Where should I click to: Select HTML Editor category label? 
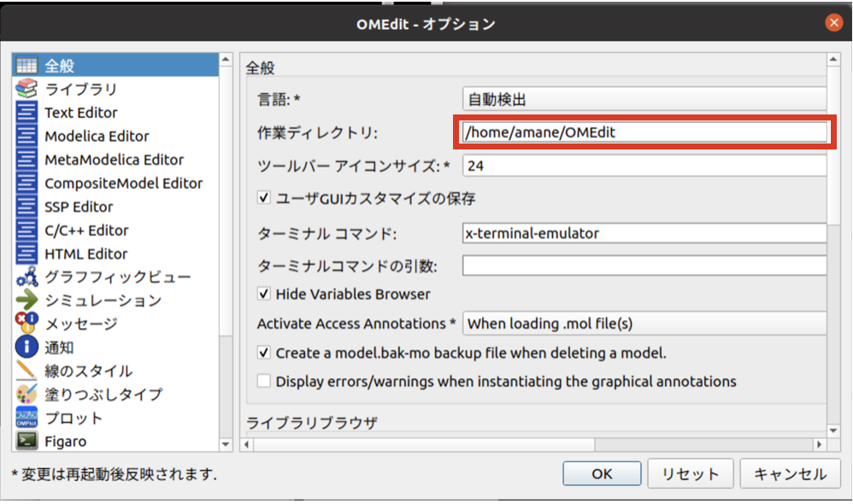point(86,254)
